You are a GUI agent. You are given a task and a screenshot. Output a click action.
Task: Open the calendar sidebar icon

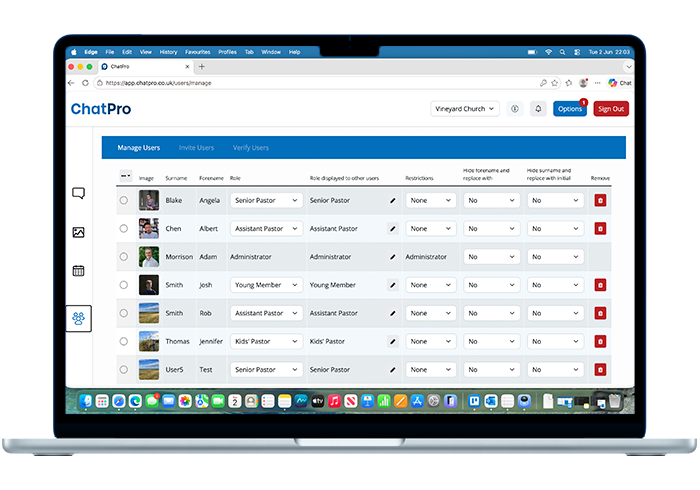[x=79, y=270]
